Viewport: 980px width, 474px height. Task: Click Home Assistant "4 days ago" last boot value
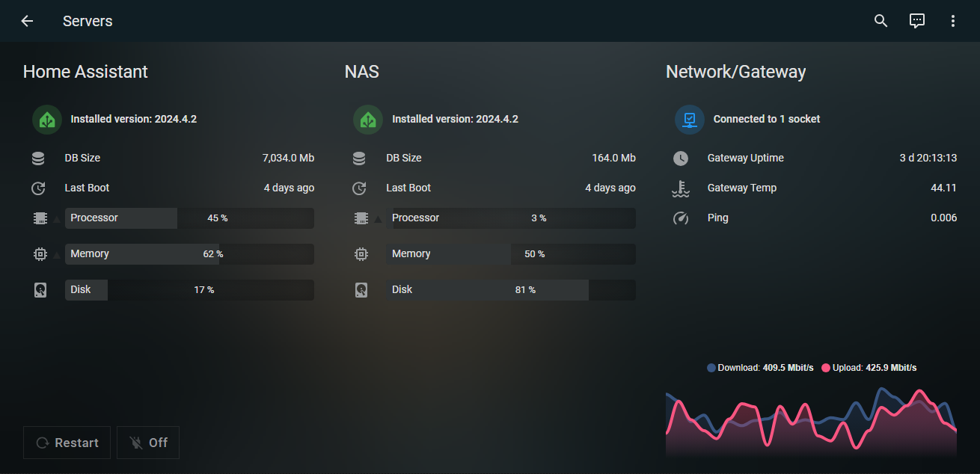289,188
